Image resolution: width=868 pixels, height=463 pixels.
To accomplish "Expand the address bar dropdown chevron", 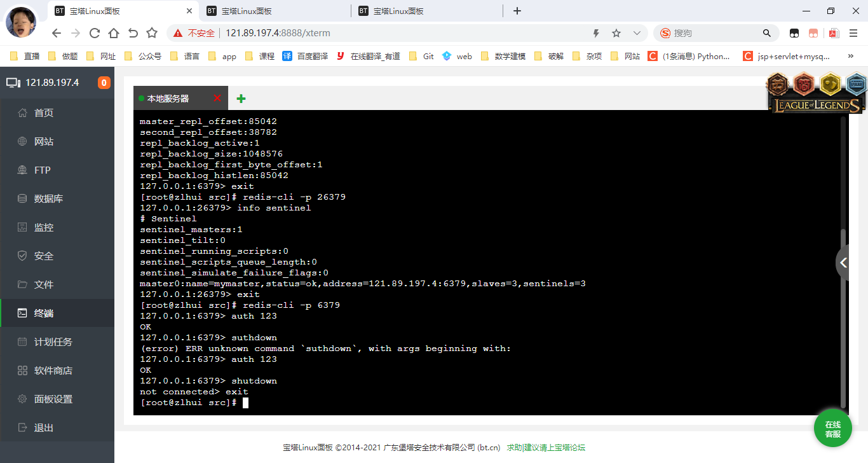I will click(x=637, y=33).
